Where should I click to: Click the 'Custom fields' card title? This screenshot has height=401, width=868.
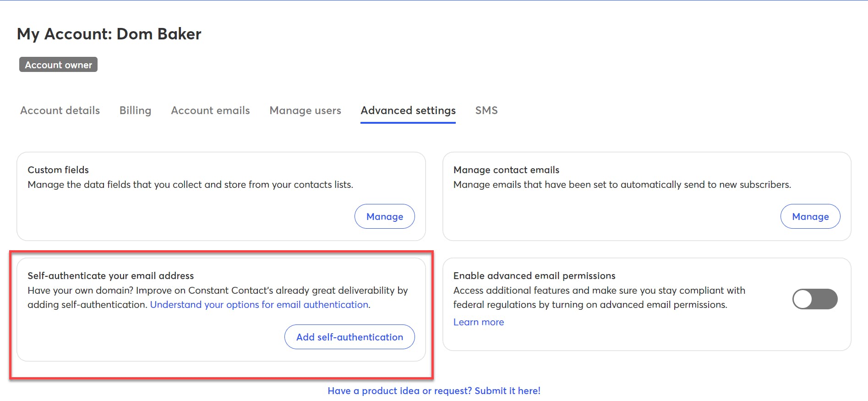(58, 170)
